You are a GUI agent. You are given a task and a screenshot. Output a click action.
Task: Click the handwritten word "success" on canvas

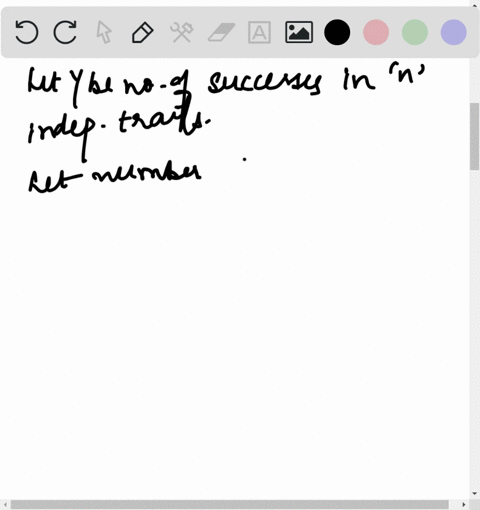point(265,82)
